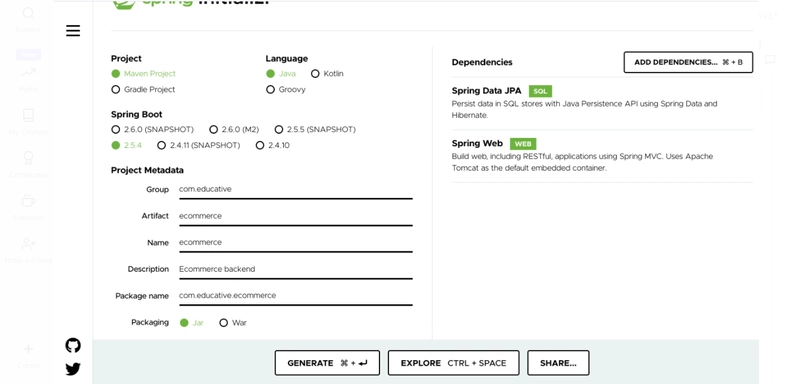Select Spring Boot 2.6.0 (M2)
This screenshot has width=800, height=384.
214,130
